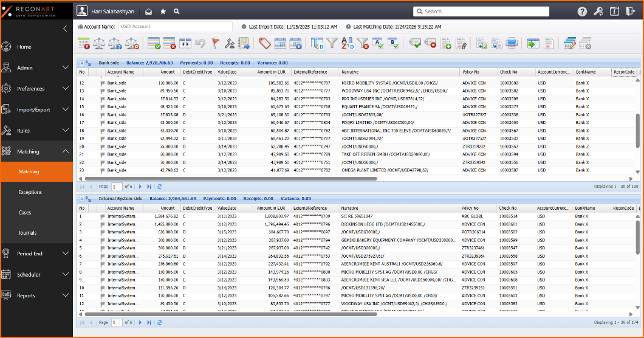Image resolution: width=644 pixels, height=338 pixels.
Task: Select the highlighted Matching submenu item
Action: 36,171
